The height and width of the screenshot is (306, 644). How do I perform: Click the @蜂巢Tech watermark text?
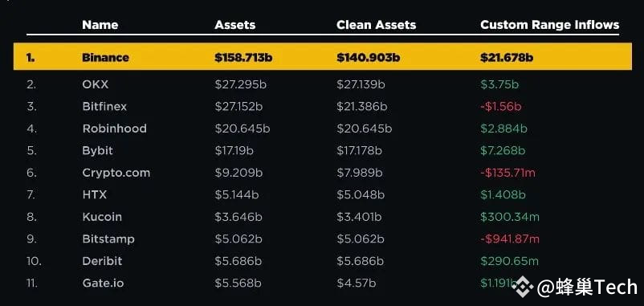(x=588, y=287)
